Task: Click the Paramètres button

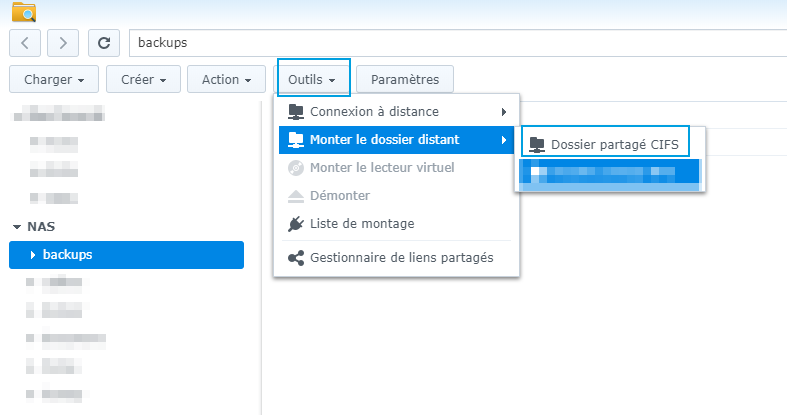Action: [404, 79]
